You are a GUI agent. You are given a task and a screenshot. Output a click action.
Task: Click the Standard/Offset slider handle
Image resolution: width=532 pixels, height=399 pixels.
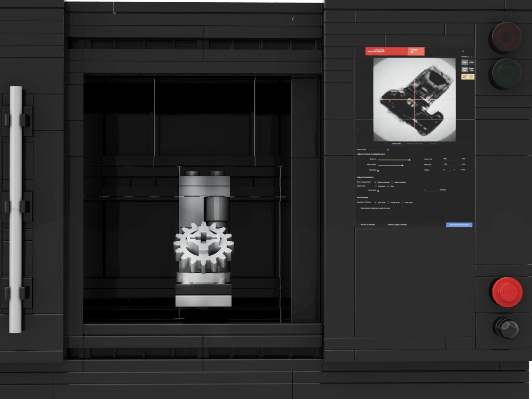coord(378,171)
